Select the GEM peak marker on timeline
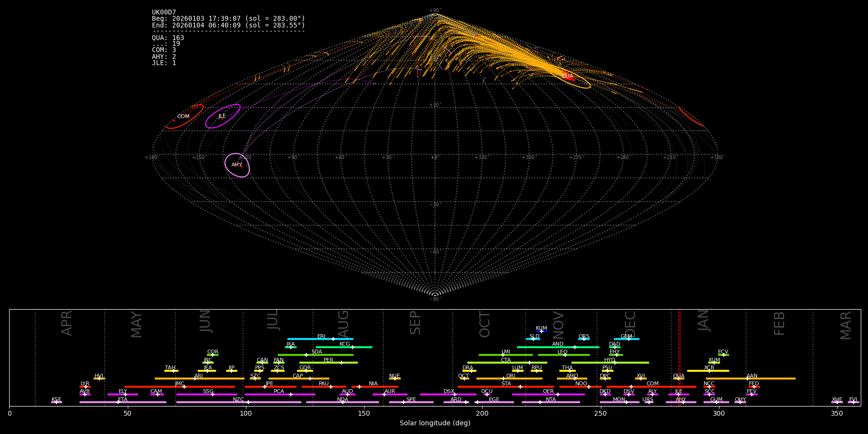Viewport: 868px width, 434px height. click(x=628, y=339)
